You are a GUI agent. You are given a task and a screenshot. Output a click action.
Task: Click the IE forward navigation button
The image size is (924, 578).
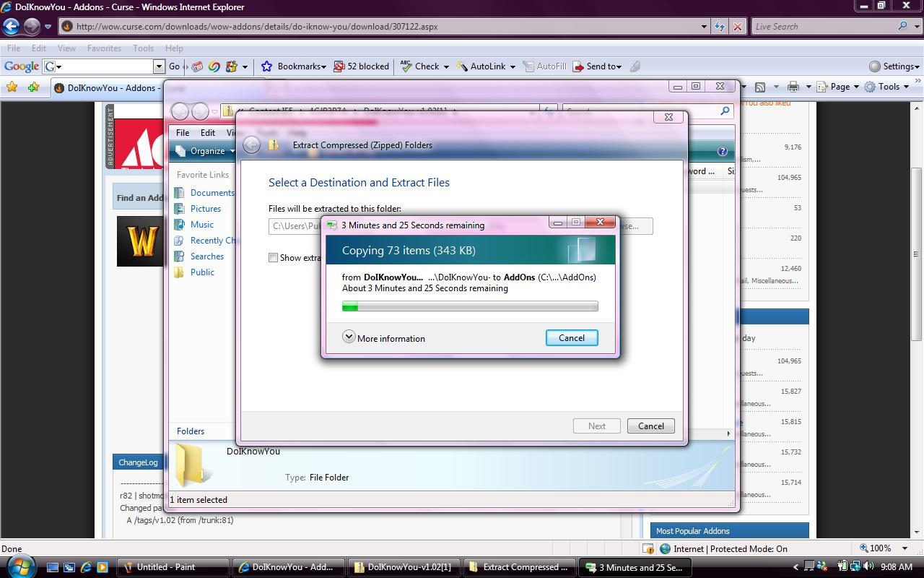(32, 27)
